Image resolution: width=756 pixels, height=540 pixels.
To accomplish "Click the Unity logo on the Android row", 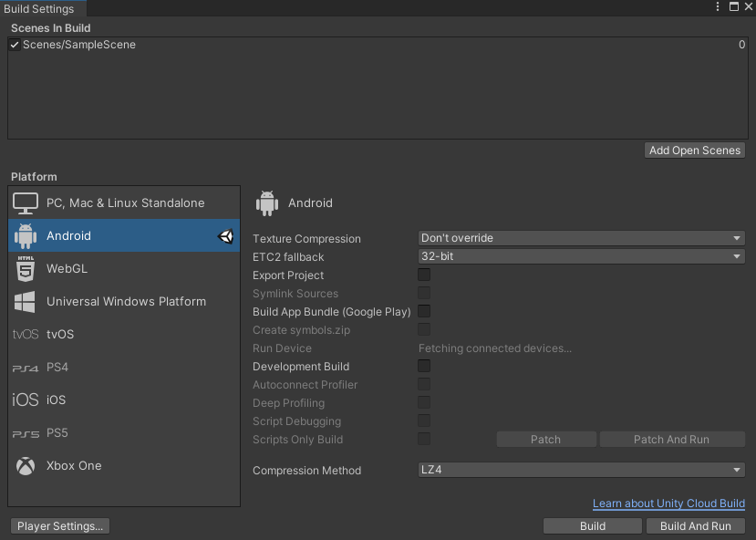I will [x=225, y=236].
